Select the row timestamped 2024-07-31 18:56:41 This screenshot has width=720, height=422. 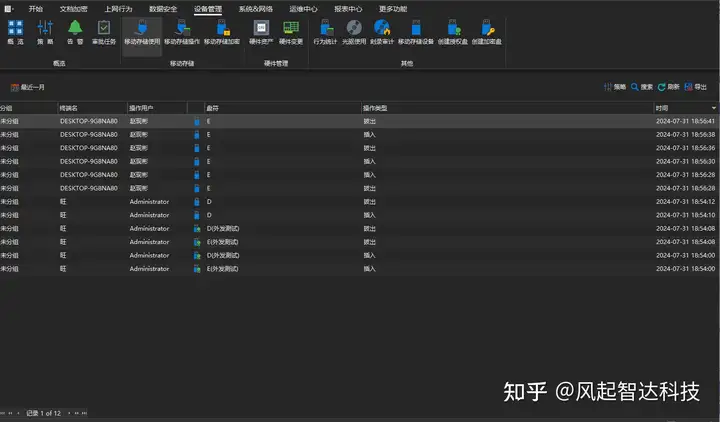click(x=360, y=121)
